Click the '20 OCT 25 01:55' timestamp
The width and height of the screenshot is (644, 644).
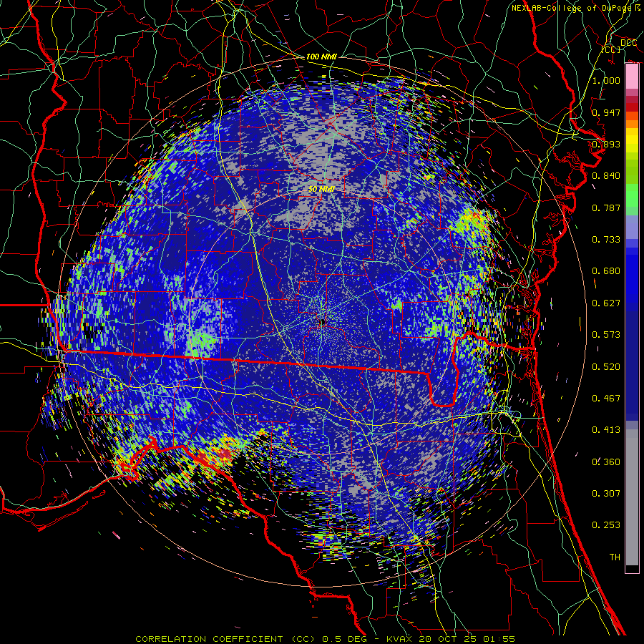click(467, 639)
